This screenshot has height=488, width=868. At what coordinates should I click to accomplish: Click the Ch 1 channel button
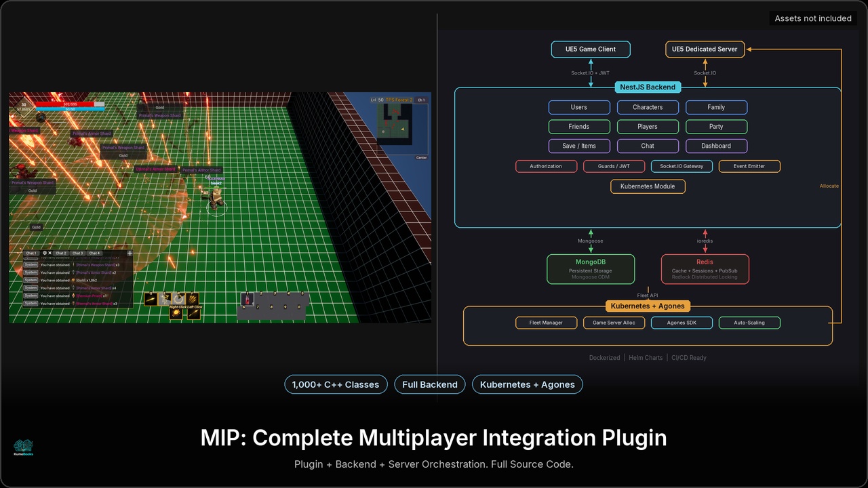pos(421,100)
